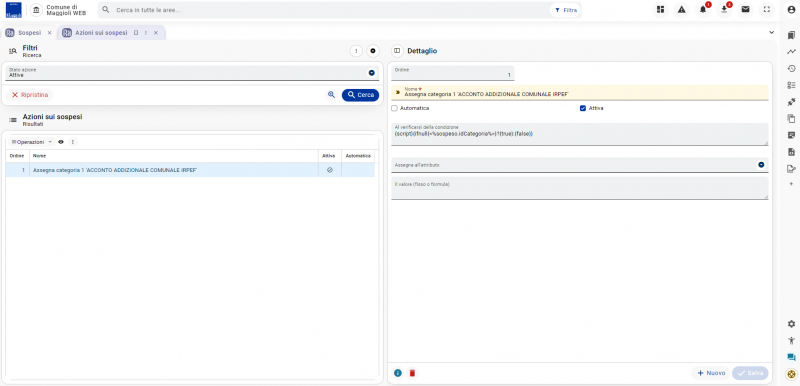800x386 pixels.
Task: Click the Cerca search button
Action: 360,95
